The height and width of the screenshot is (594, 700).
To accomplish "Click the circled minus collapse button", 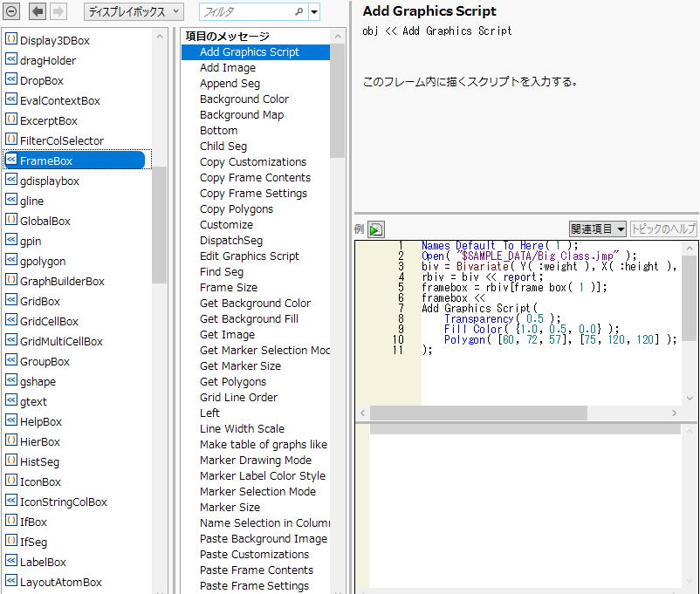I will tap(11, 11).
